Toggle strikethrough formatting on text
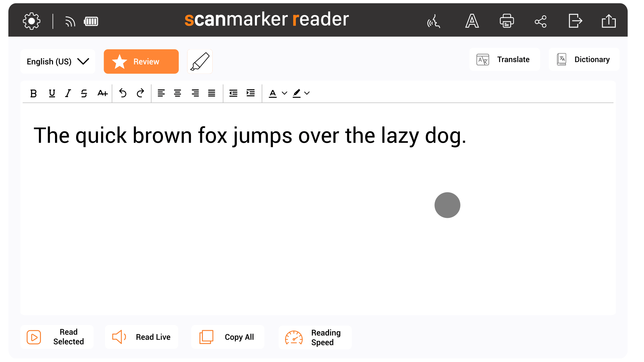Viewport: 644px width, 362px height. tap(84, 93)
